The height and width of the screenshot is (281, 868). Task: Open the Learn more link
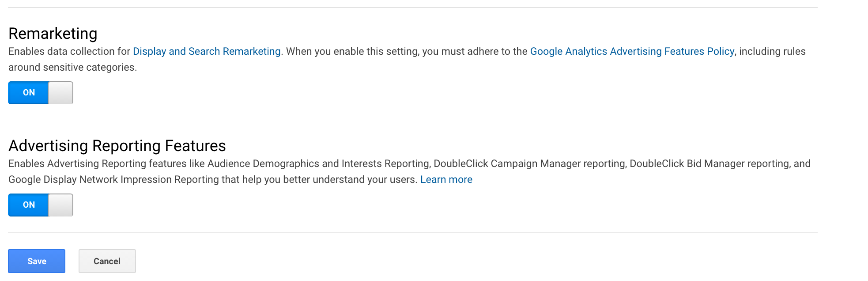[x=446, y=179]
